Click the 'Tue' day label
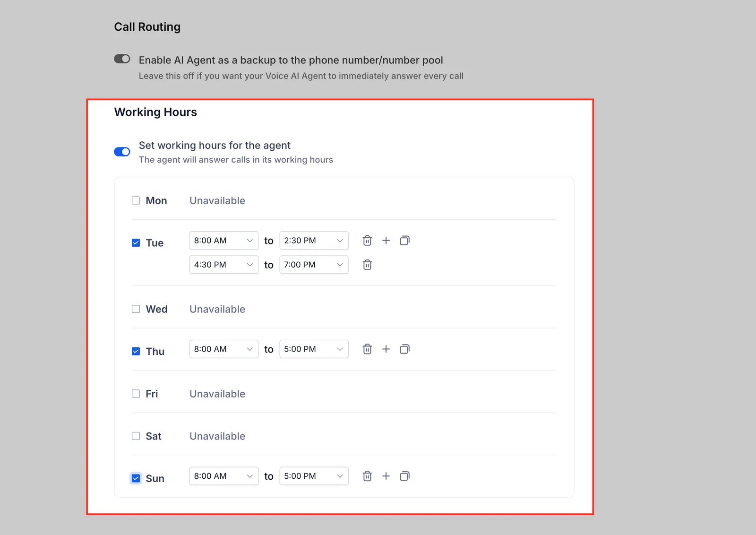Image resolution: width=756 pixels, height=535 pixels. point(155,243)
